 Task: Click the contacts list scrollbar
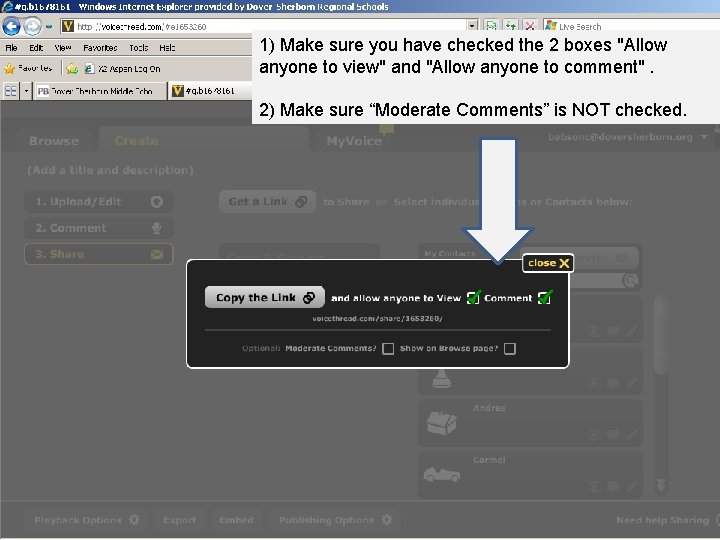click(x=660, y=335)
